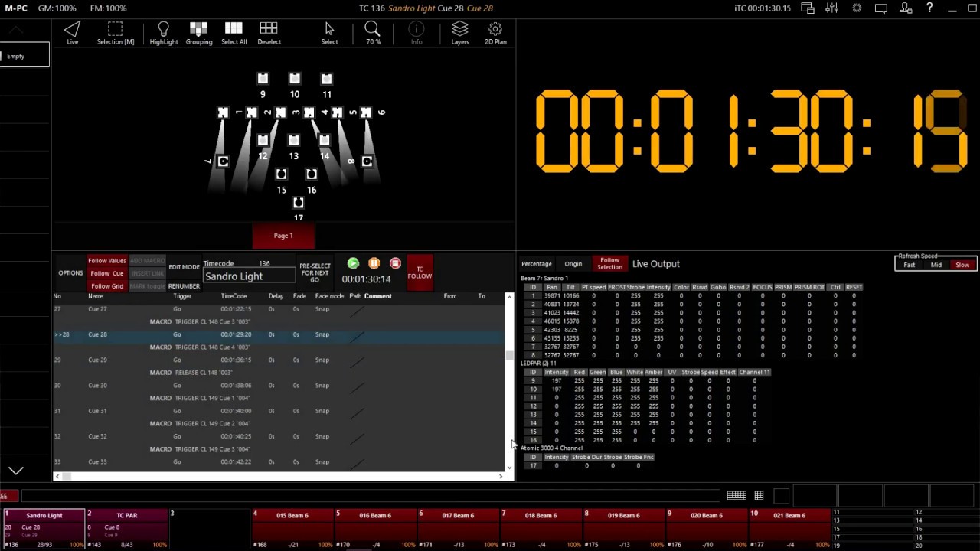This screenshot has height=551, width=980.
Task: Open the mixer faders icon
Action: [x=832, y=8]
